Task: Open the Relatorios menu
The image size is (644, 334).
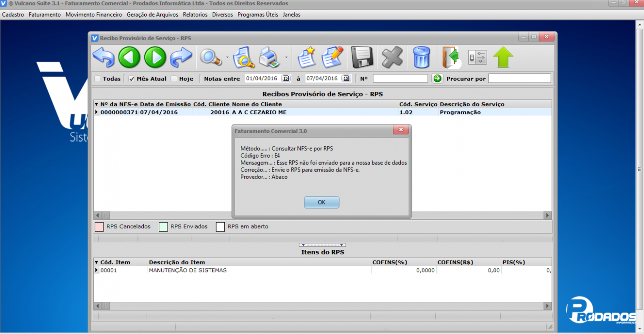Action: pos(195,15)
